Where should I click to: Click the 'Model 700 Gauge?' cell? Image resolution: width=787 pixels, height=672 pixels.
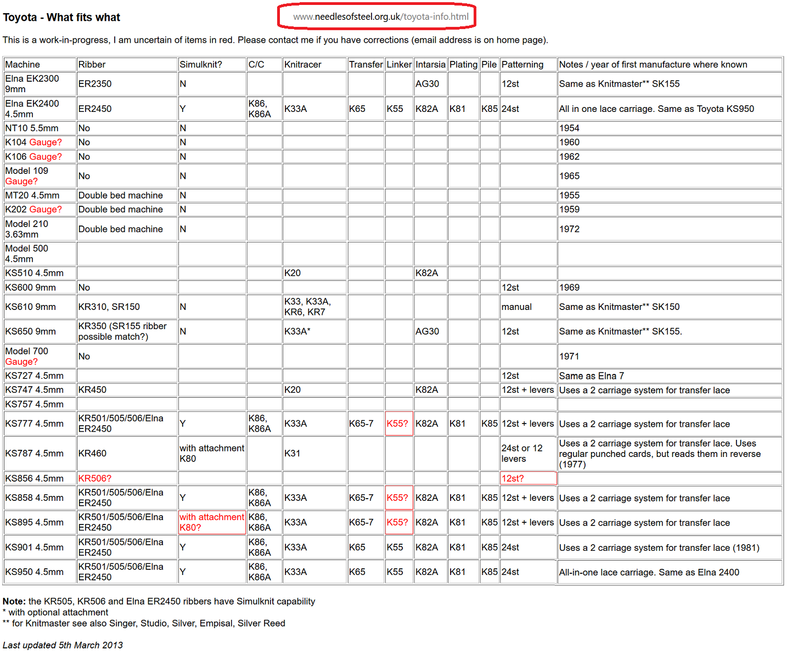point(40,357)
